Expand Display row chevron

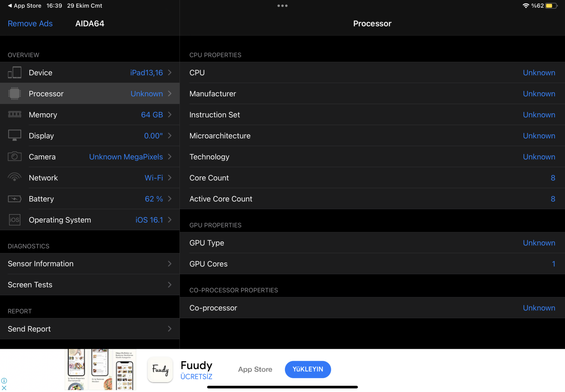pos(170,136)
